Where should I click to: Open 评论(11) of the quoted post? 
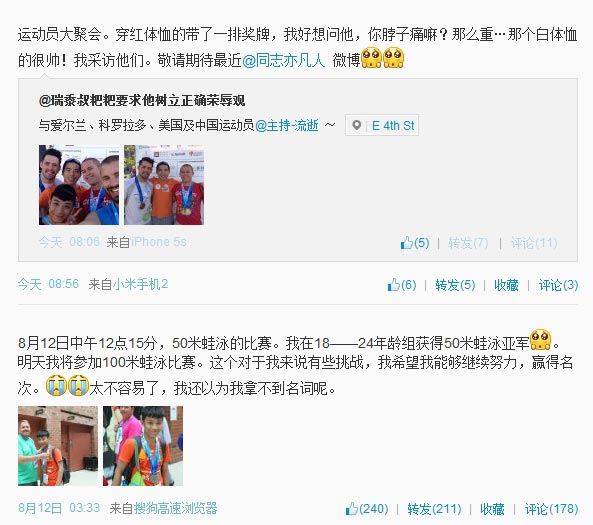click(534, 242)
